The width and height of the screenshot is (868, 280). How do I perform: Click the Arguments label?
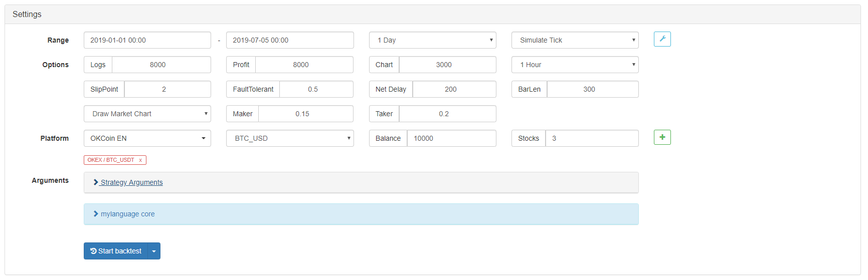50,180
